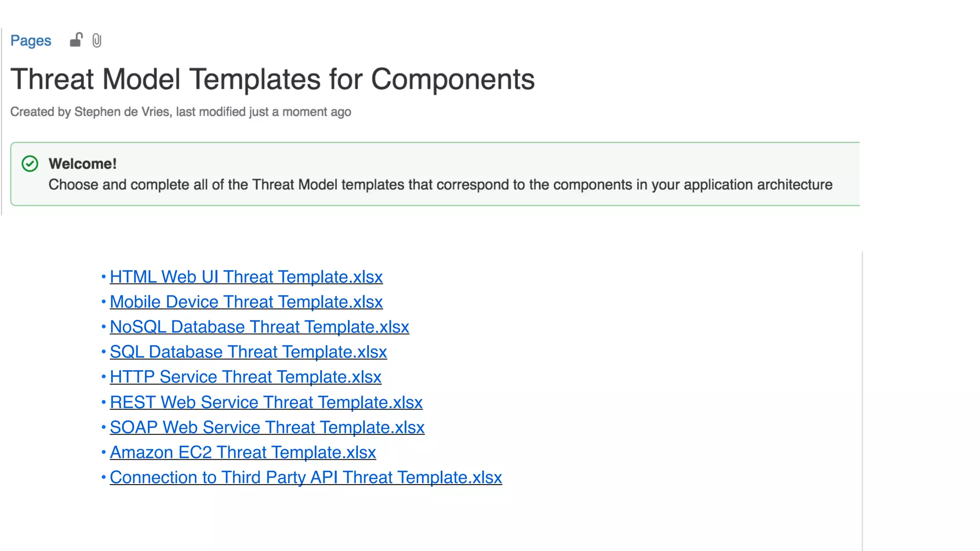Open Connection to Third Party API Template
This screenshot has height=551, width=980.
tap(306, 477)
